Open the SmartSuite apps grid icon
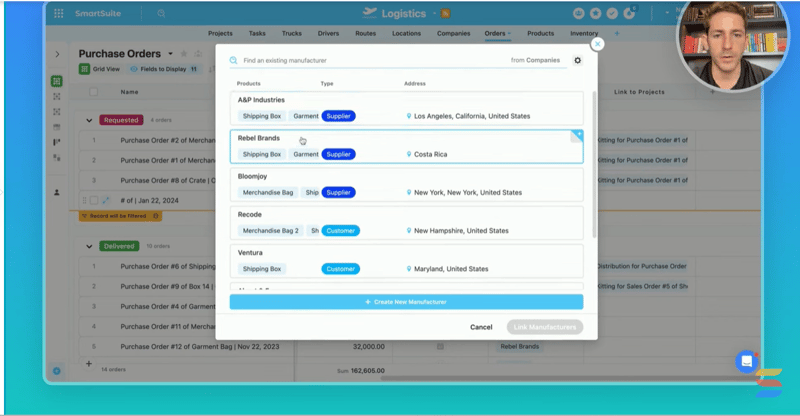This screenshot has width=800, height=416. coord(59,13)
